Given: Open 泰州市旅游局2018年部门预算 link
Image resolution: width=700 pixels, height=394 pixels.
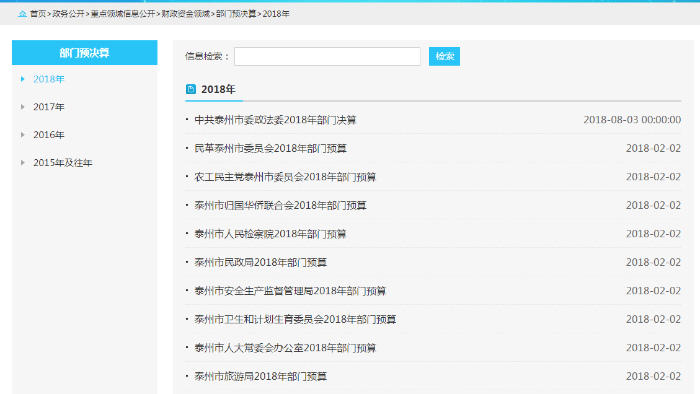Looking at the screenshot, I should [x=260, y=377].
